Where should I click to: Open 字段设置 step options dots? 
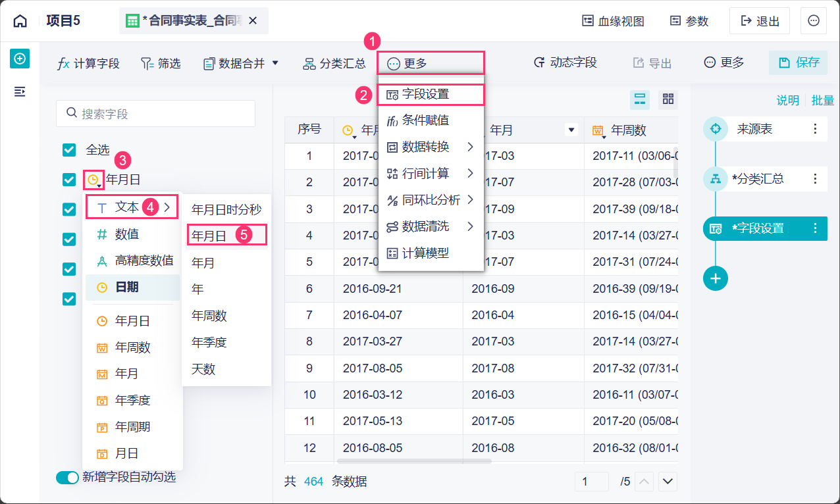click(x=815, y=228)
